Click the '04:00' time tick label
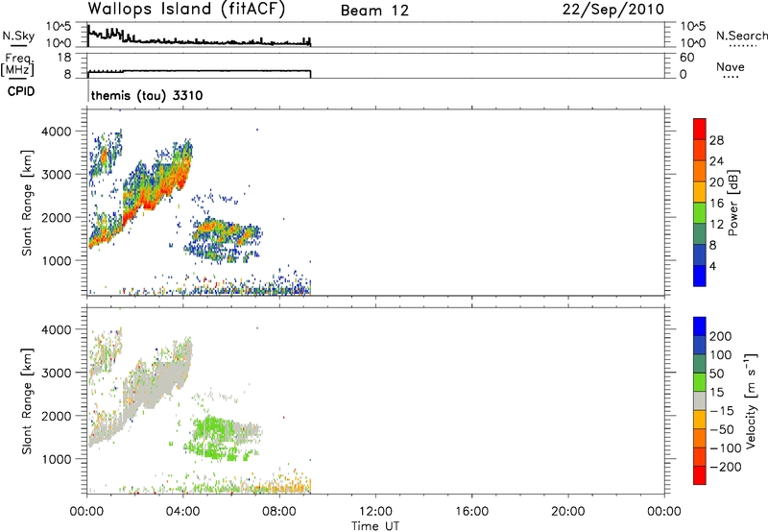This screenshot has width=768, height=532. [183, 512]
